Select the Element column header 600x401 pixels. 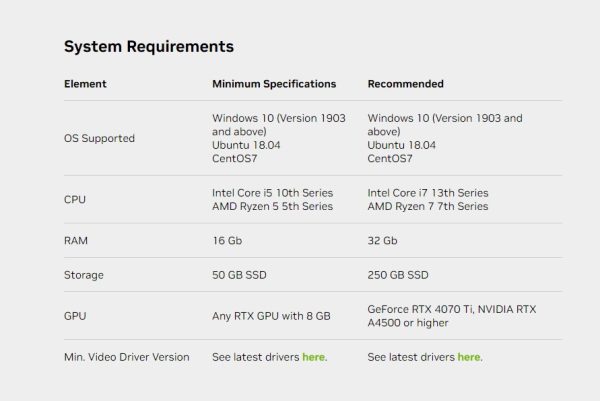tap(85, 84)
